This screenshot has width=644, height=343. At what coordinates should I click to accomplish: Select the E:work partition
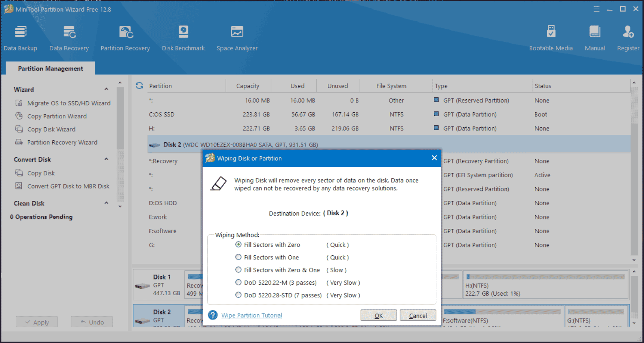158,217
